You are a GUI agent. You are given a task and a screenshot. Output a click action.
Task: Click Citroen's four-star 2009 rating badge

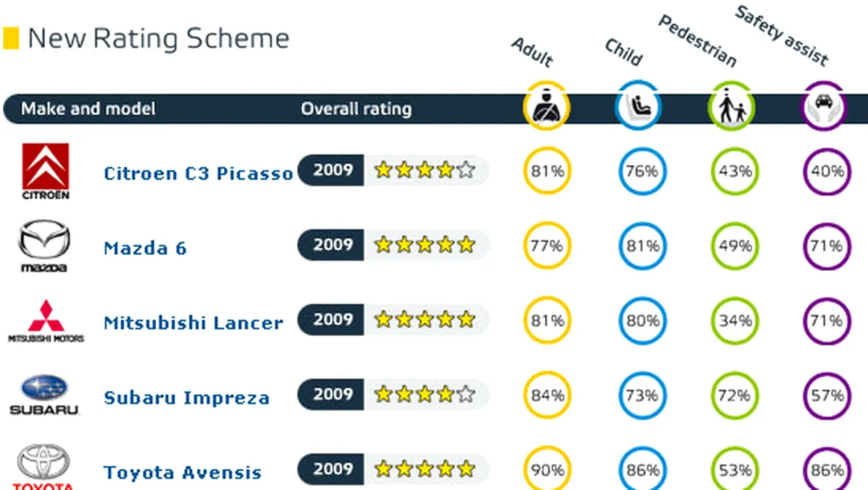tap(393, 170)
